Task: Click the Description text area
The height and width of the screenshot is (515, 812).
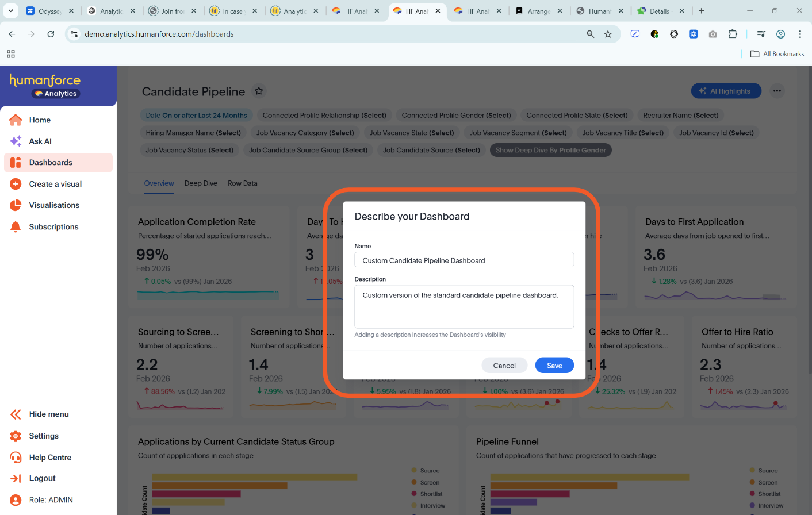Action: 464,307
